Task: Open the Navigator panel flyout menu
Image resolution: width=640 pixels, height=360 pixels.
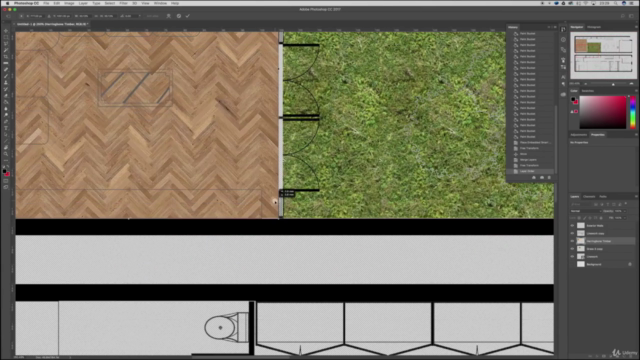Action: [636, 27]
